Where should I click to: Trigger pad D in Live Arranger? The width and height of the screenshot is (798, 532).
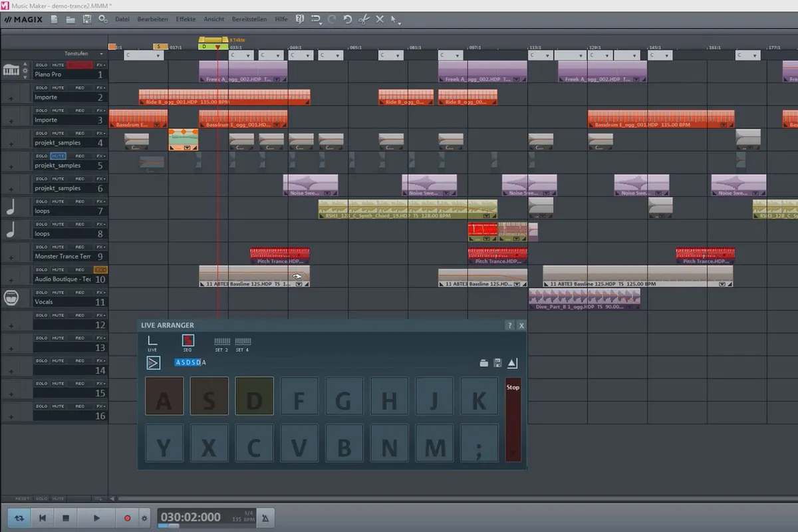tap(254, 396)
